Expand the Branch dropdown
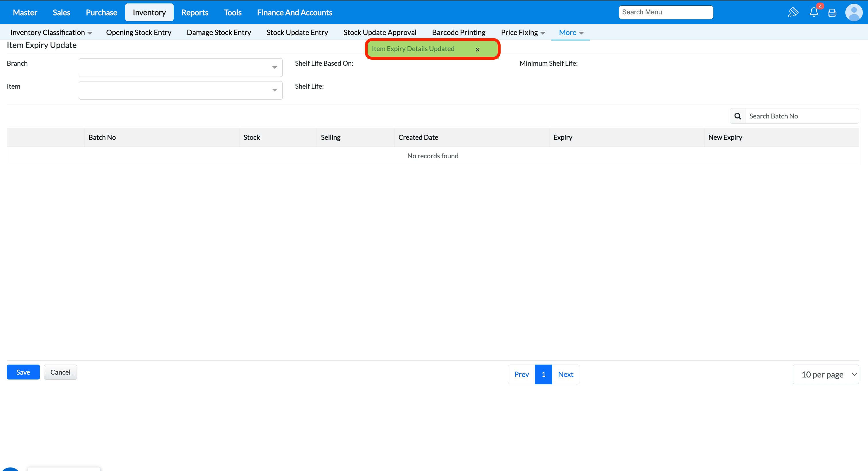The height and width of the screenshot is (471, 868). [x=274, y=68]
